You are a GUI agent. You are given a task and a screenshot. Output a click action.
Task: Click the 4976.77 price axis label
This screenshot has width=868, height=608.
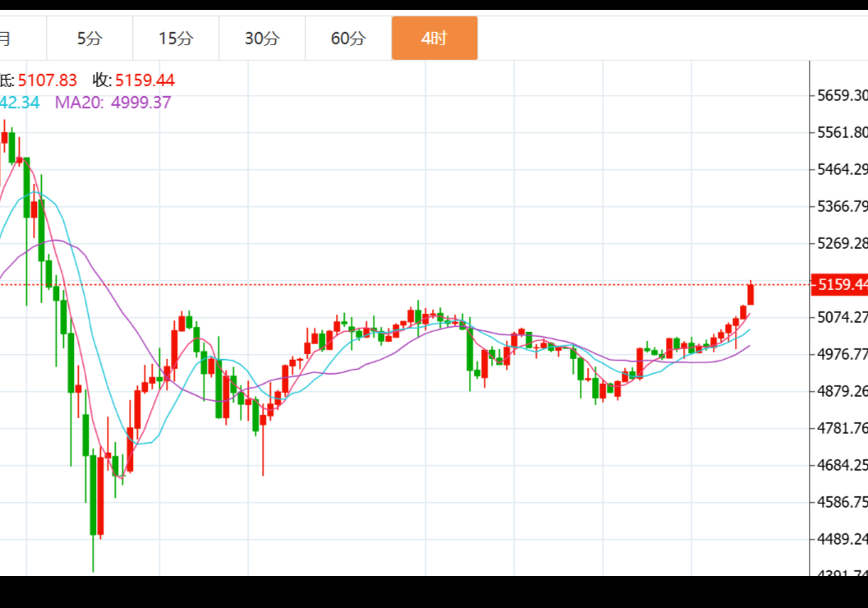[842, 354]
